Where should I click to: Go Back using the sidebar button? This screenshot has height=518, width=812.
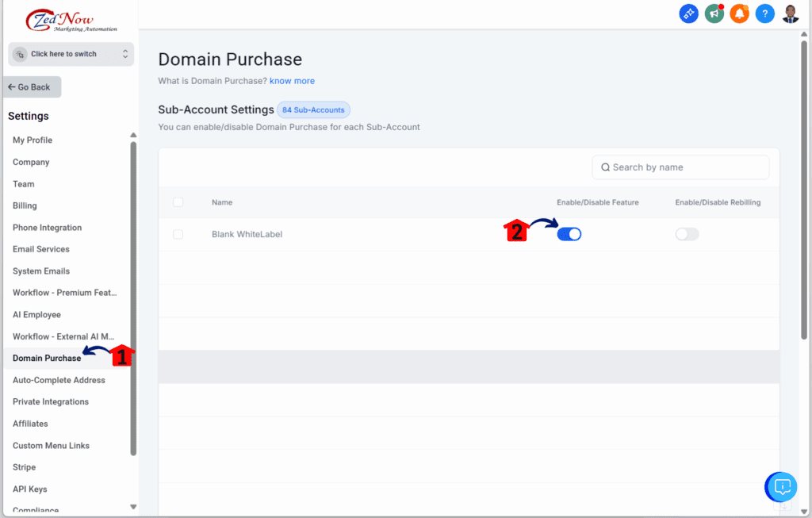[x=32, y=87]
